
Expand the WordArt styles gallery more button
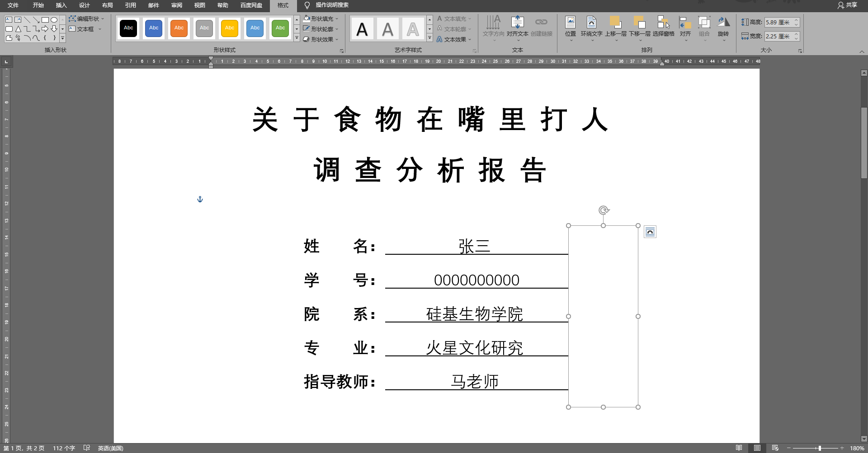[430, 38]
